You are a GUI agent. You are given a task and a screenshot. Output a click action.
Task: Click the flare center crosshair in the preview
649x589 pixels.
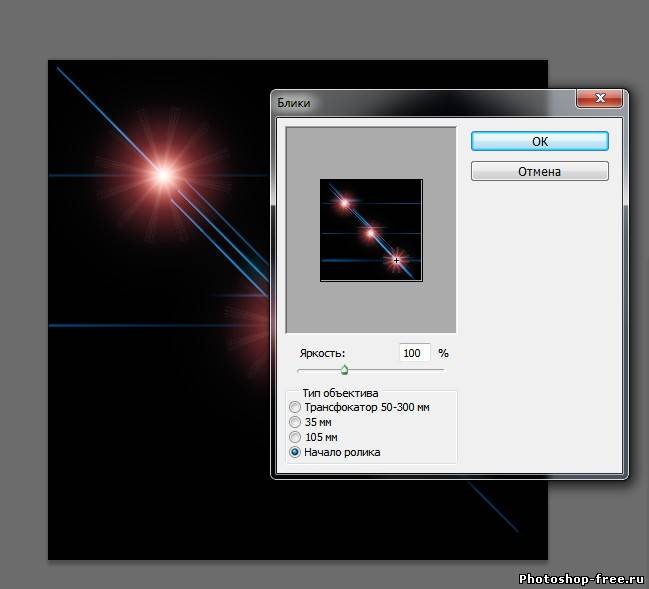[397, 260]
